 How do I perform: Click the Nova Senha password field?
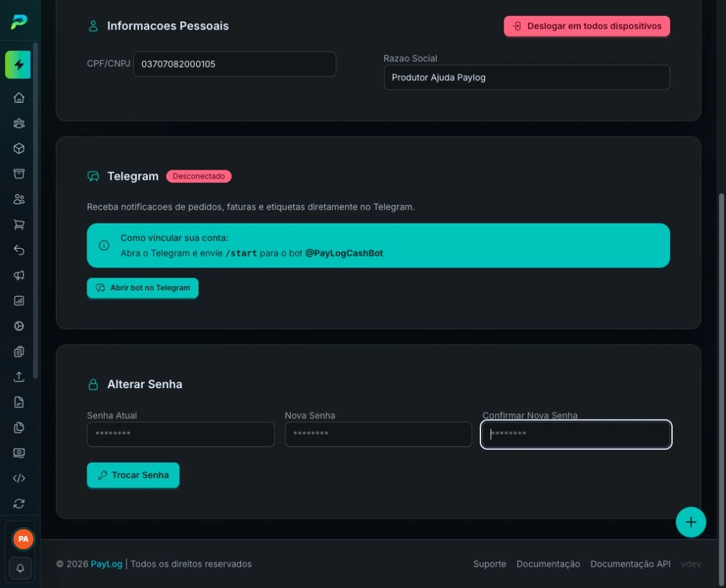pos(378,434)
